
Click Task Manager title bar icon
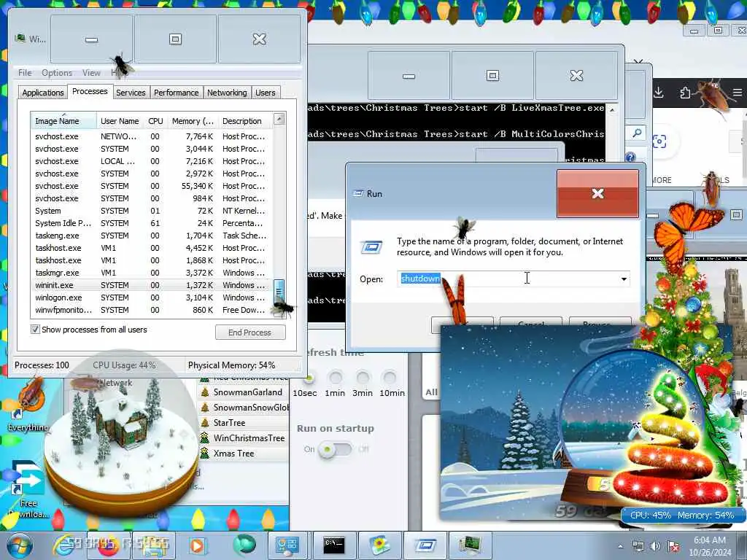(20, 38)
